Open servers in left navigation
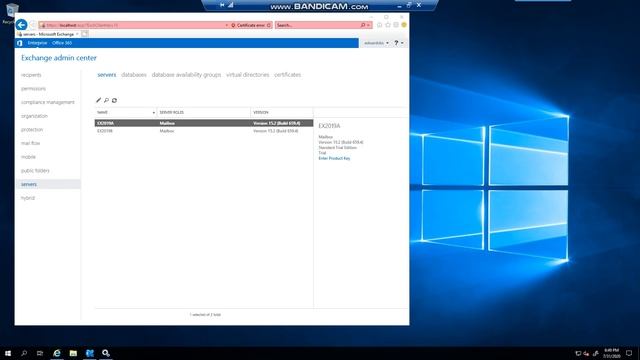 48,184
